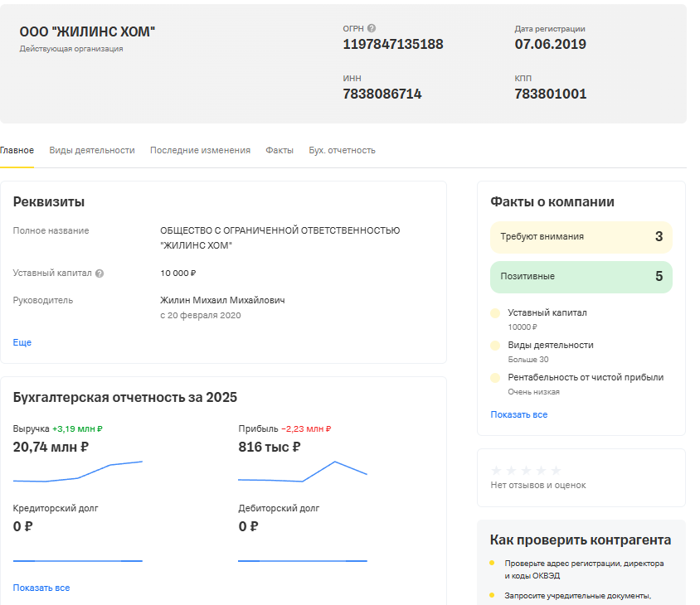The height and width of the screenshot is (605, 700).
Task: Open the Бух. отчетность tab
Action: 342,150
